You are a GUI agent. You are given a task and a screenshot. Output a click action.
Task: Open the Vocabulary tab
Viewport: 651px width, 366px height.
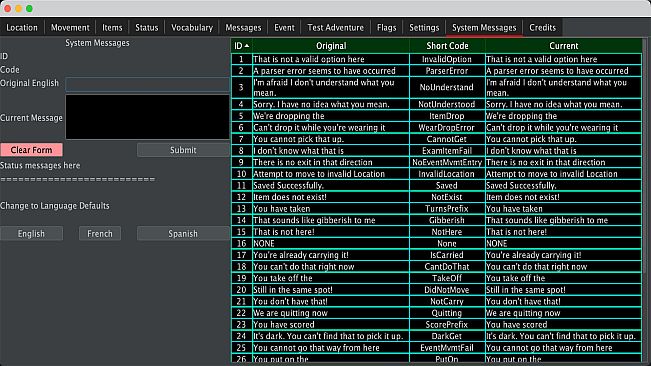(192, 28)
